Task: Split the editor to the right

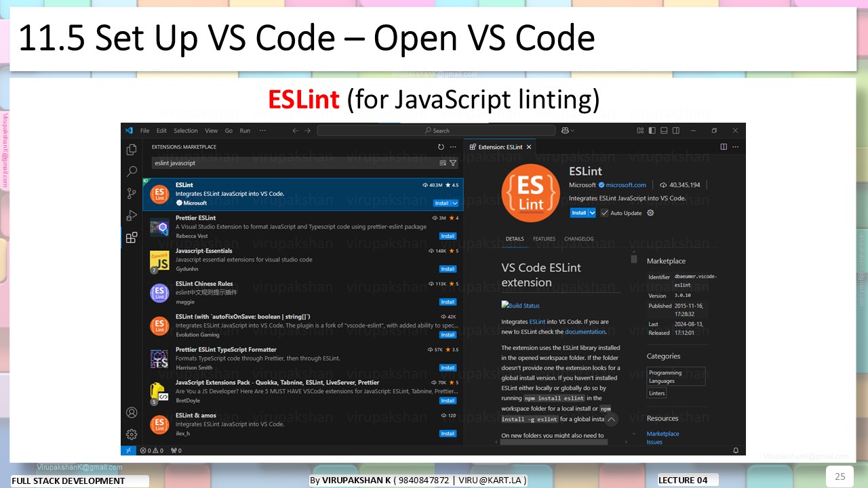Action: [x=724, y=146]
